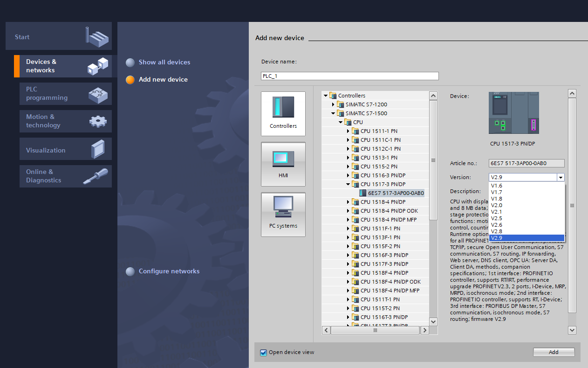This screenshot has width=588, height=368.
Task: Select the Controllers device category
Action: tap(283, 114)
